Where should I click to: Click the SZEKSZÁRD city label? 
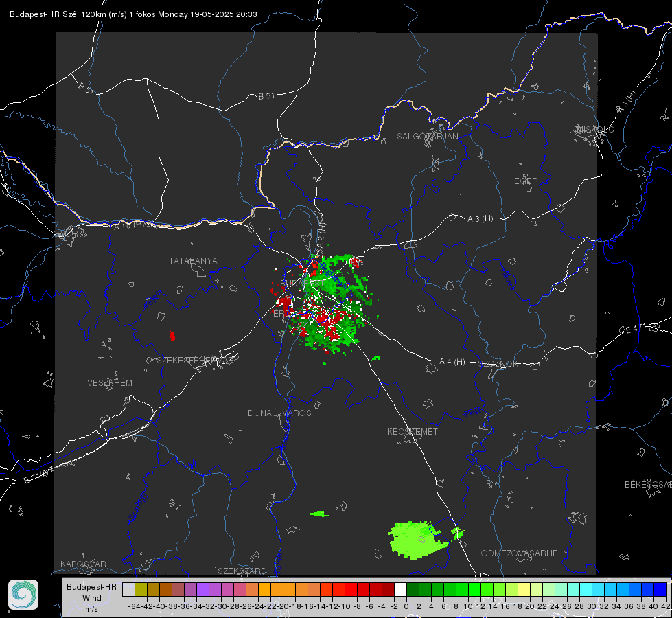click(x=242, y=571)
